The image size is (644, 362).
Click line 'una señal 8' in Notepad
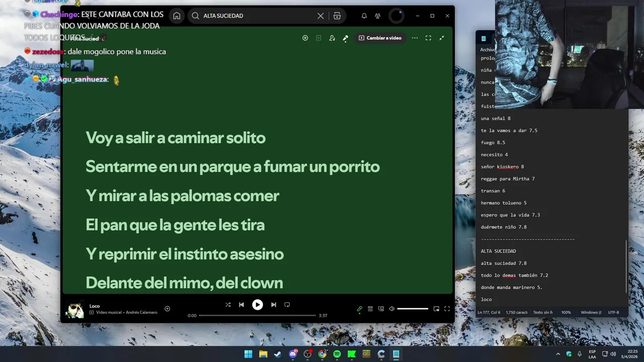[x=496, y=119]
